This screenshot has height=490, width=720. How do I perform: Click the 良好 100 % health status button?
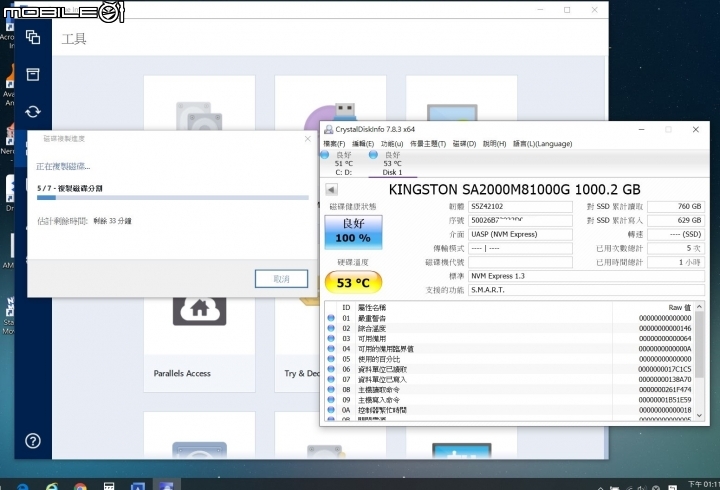[x=353, y=232]
